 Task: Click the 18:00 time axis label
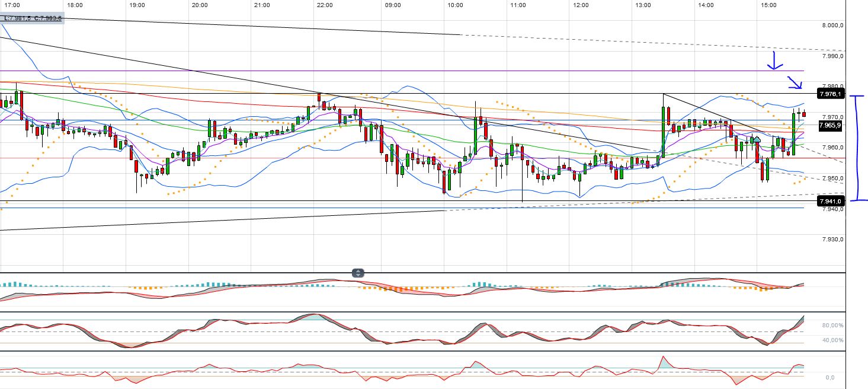coord(75,5)
